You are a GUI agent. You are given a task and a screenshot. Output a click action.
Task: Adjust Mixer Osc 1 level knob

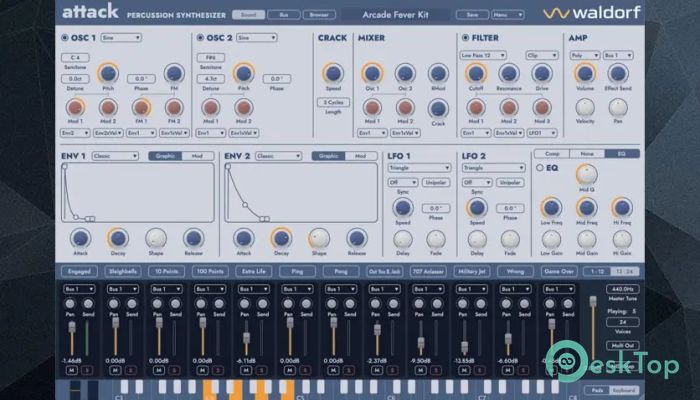pyautogui.click(x=372, y=73)
